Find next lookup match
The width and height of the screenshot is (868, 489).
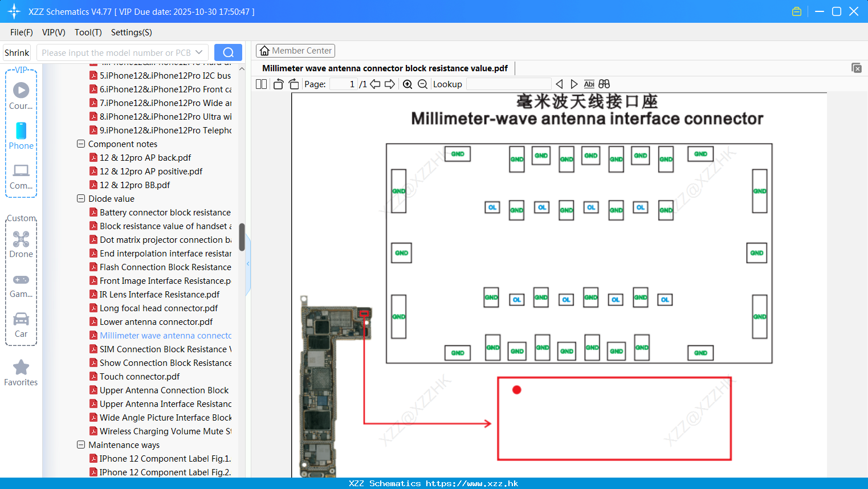[574, 84]
